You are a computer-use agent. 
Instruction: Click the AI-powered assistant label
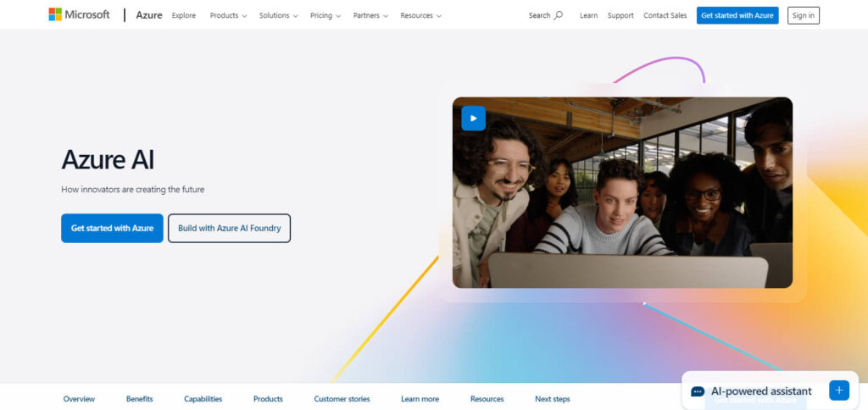[761, 391]
